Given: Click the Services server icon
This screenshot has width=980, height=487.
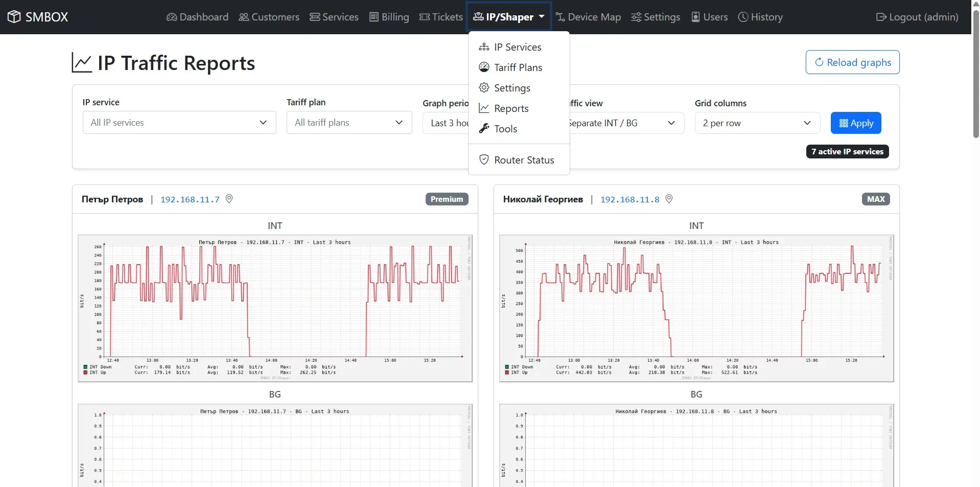Looking at the screenshot, I should tap(315, 17).
